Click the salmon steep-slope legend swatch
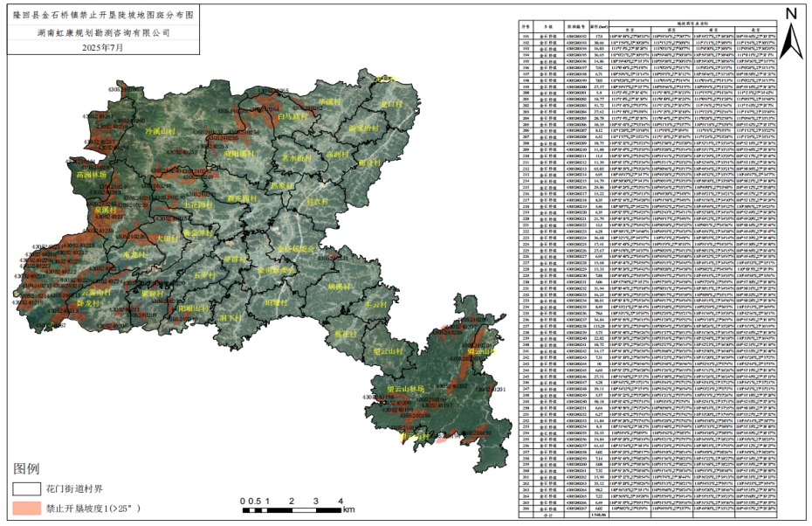This screenshot has width=812, height=526. click(x=30, y=507)
